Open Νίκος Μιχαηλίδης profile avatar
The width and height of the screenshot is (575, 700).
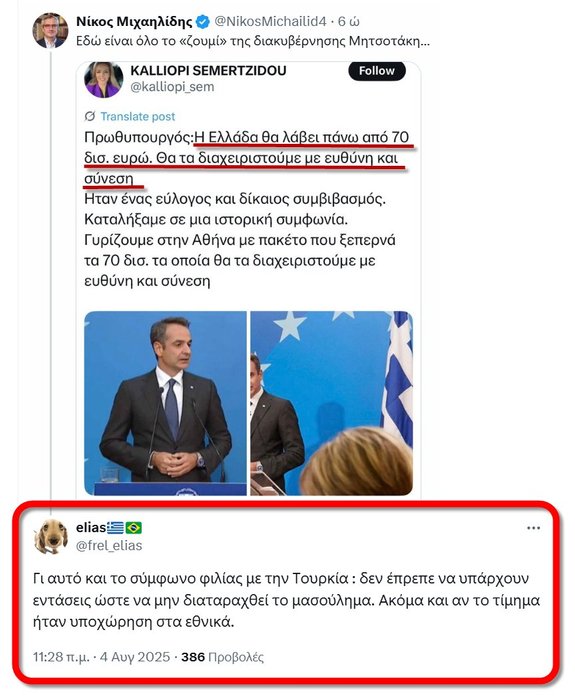click(50, 30)
